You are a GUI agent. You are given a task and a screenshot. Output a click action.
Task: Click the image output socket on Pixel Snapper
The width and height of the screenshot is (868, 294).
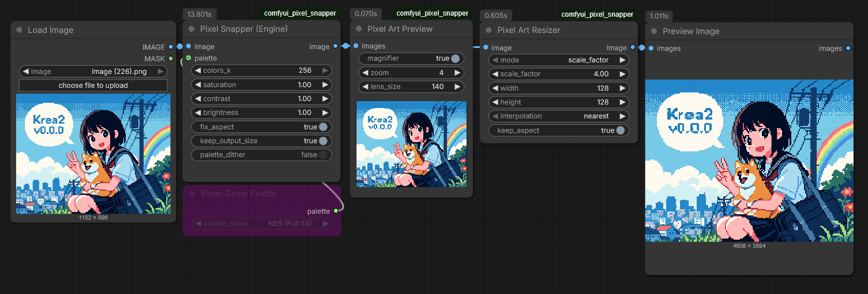coord(335,46)
